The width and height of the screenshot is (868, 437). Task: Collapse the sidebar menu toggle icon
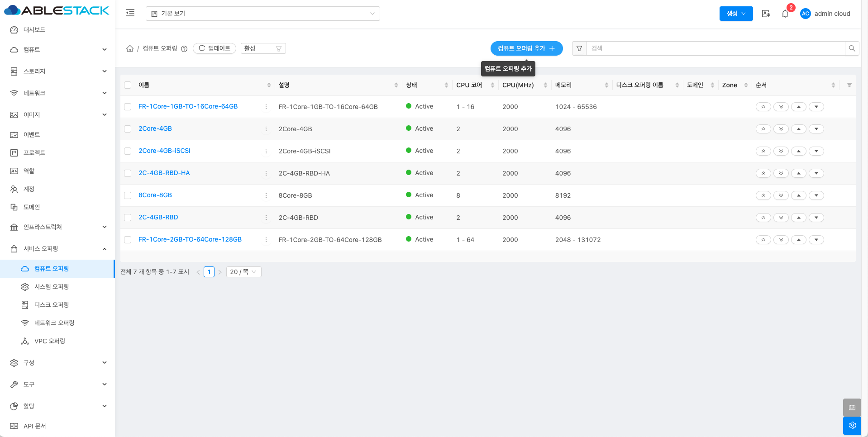coord(130,13)
